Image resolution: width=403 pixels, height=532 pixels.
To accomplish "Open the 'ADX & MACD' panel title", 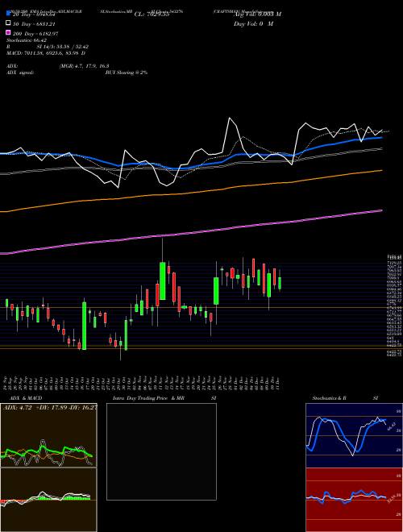I will (x=26, y=398).
